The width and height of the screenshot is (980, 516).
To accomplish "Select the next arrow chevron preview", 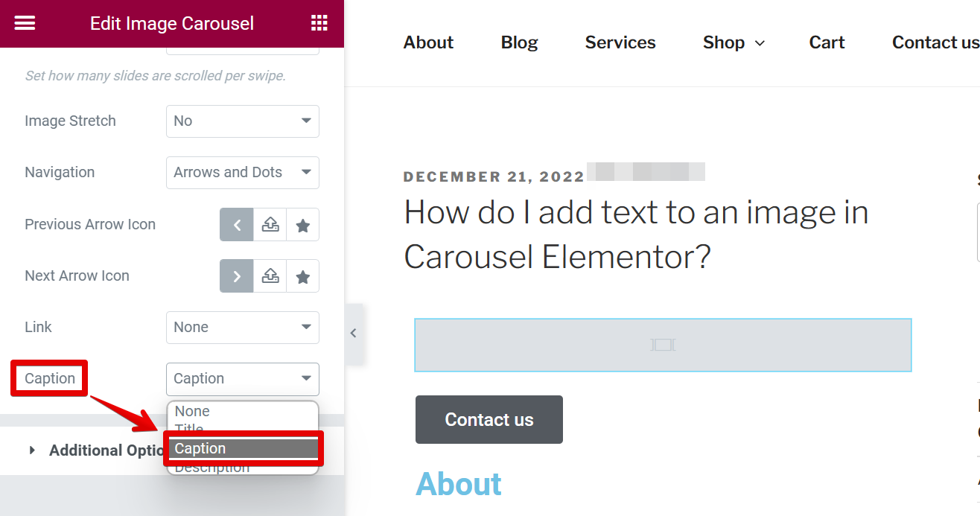I will tap(236, 275).
